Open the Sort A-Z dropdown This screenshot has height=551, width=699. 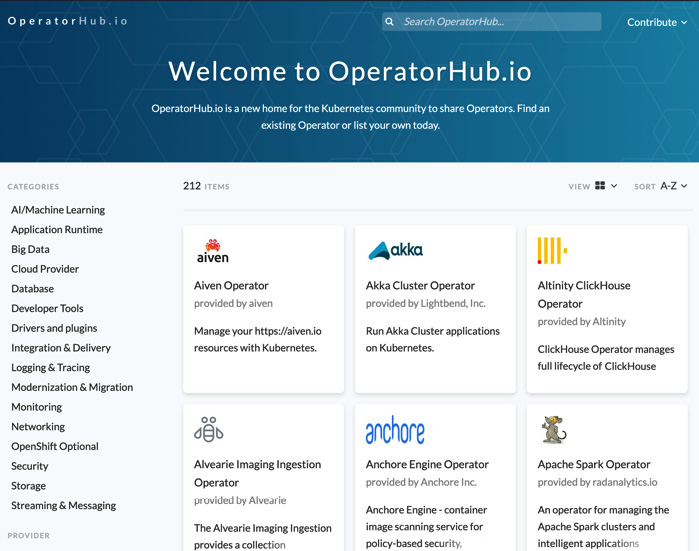(x=673, y=186)
